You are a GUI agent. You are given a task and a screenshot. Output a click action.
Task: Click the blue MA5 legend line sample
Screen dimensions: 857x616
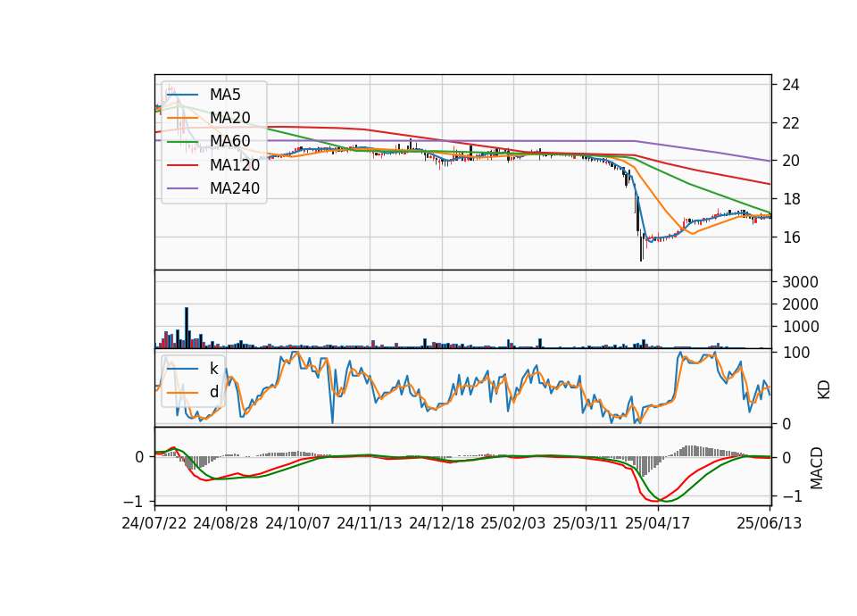[x=182, y=95]
